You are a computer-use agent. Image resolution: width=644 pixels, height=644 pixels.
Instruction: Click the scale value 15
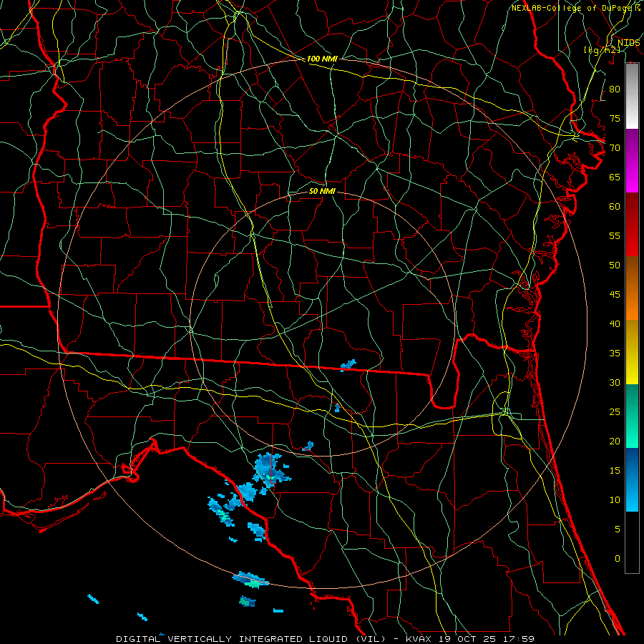pos(615,470)
